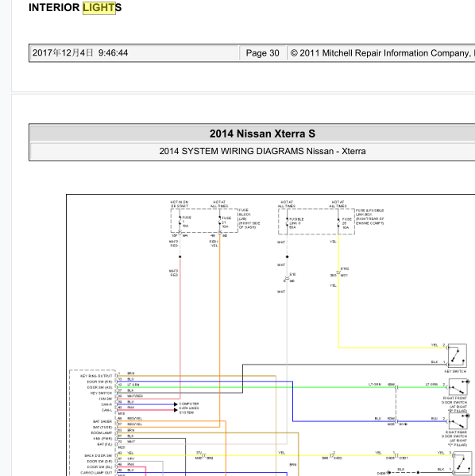Click the "DOOR SW (RL)" pin label
This screenshot has height=476, width=475.
click(99, 467)
